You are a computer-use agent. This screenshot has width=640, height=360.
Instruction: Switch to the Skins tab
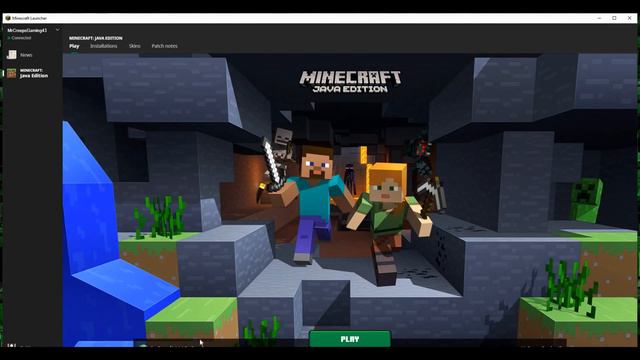[135, 46]
